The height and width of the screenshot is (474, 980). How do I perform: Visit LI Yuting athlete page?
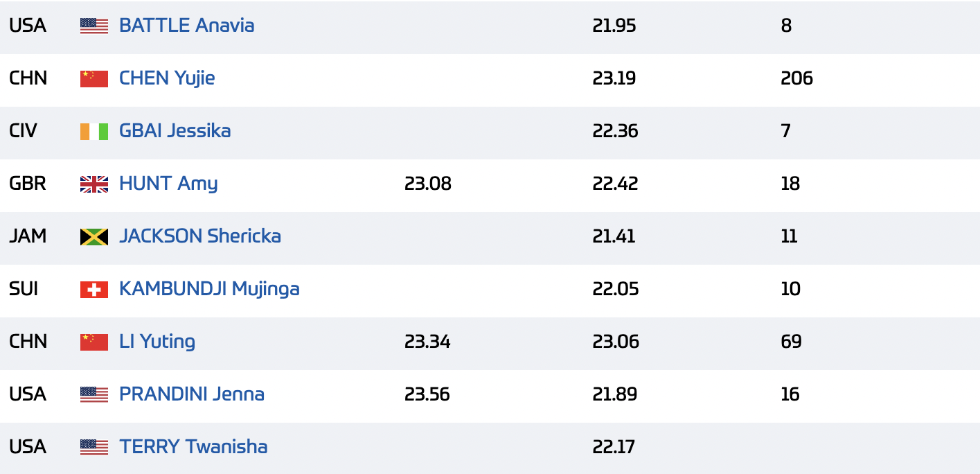[157, 342]
